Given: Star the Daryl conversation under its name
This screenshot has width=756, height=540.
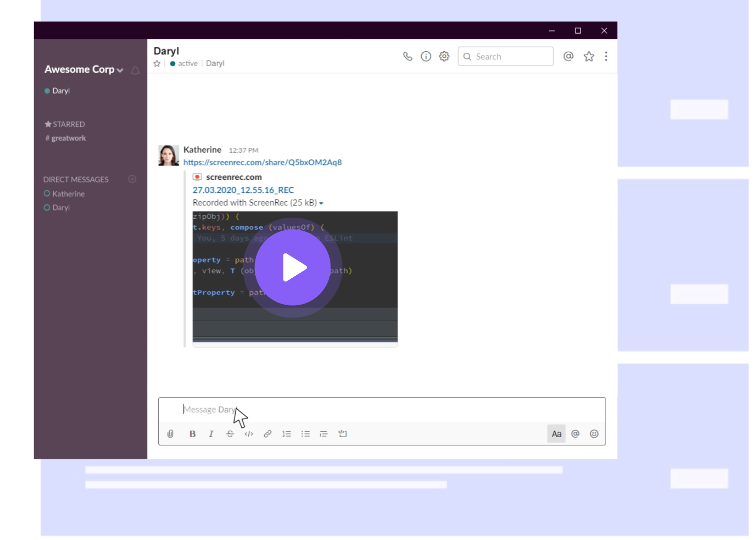Looking at the screenshot, I should (x=157, y=64).
